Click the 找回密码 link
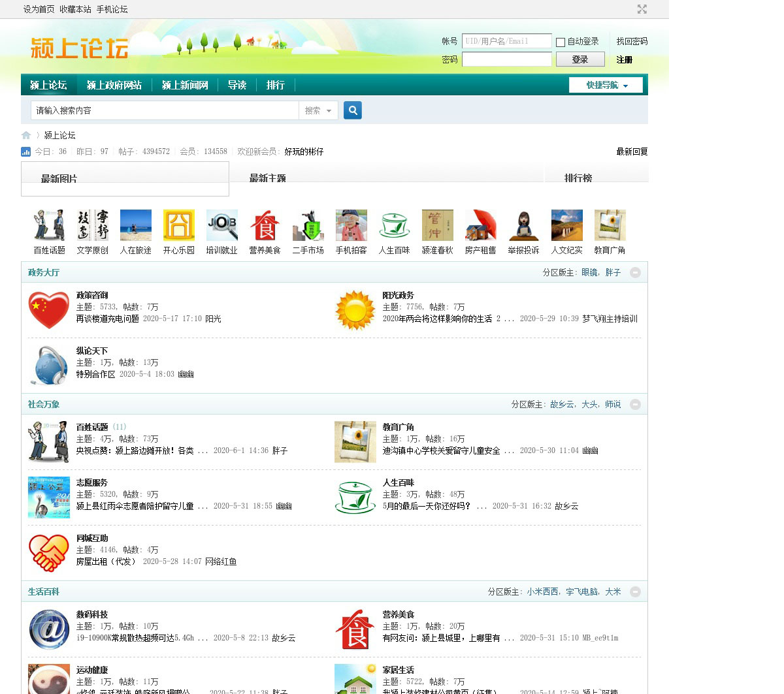784x694 pixels. [632, 41]
